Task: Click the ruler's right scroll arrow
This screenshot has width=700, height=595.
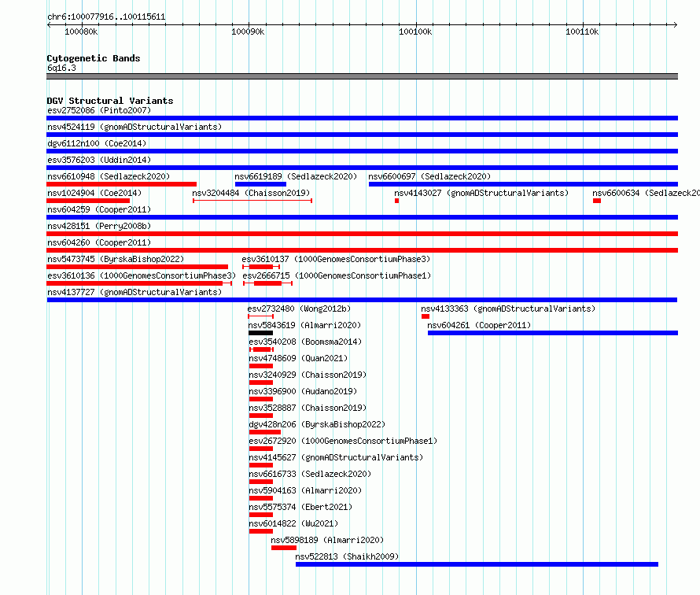Action: (676, 24)
